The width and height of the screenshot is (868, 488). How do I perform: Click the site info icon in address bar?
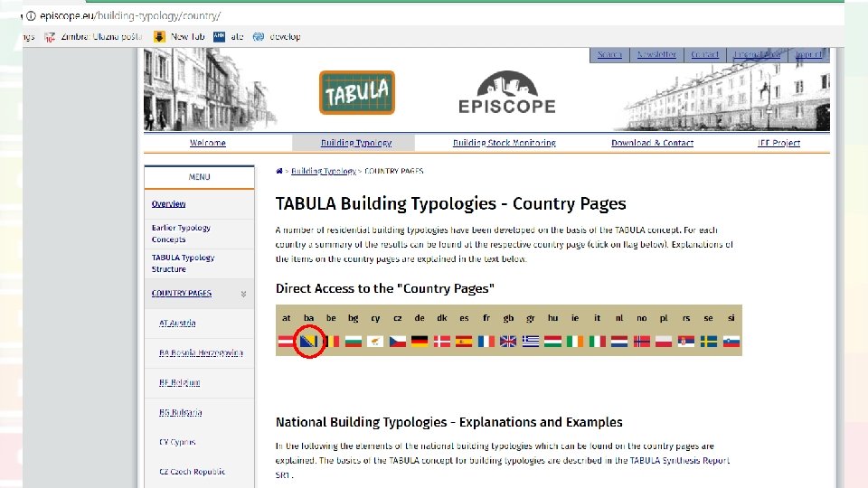point(31,16)
